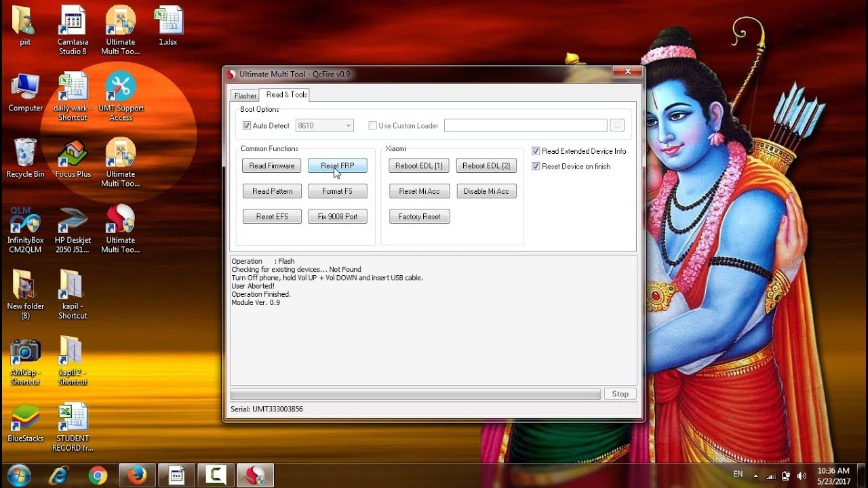Click the Disable Mi Acc button

(x=486, y=191)
